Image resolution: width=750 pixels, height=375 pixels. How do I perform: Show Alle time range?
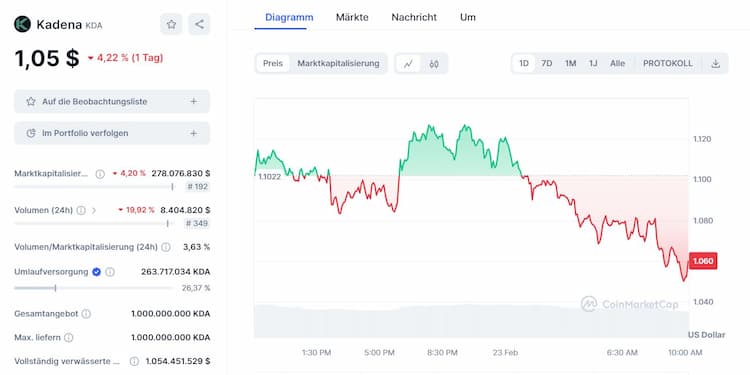click(617, 64)
